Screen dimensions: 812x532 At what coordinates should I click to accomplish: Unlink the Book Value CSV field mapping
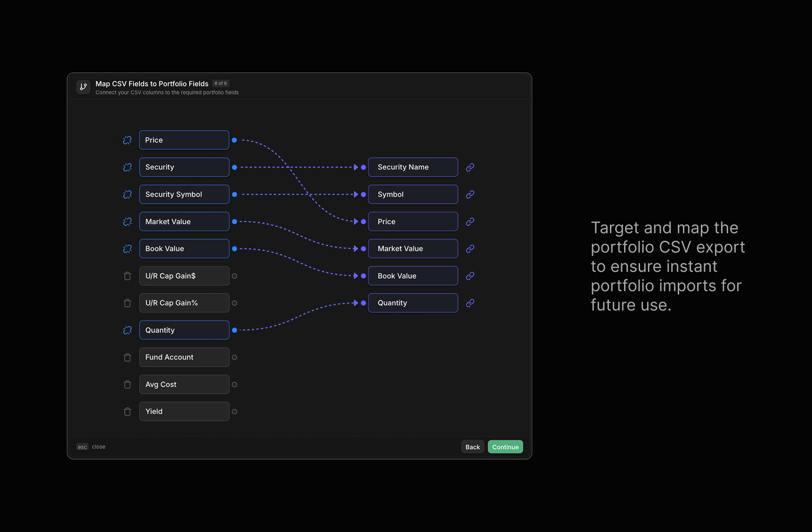[x=127, y=248]
